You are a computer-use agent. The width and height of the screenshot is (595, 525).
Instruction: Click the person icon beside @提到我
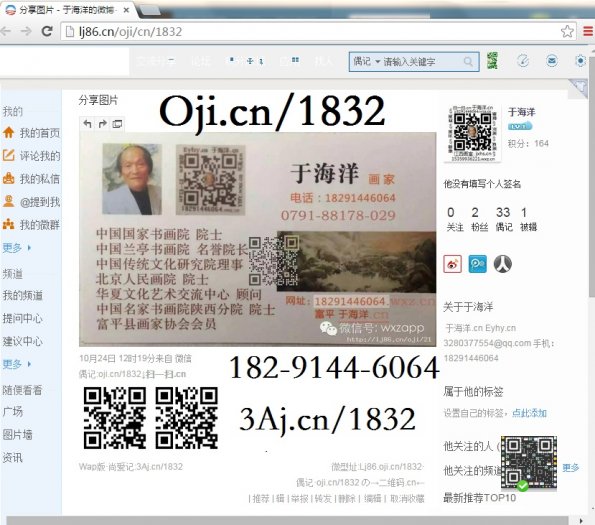(8, 201)
